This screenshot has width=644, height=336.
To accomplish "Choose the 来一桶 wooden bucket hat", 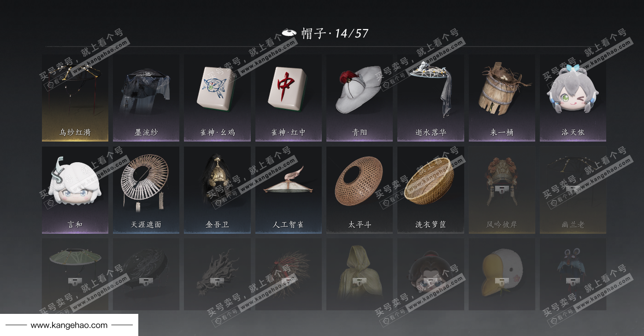I will coord(502,98).
